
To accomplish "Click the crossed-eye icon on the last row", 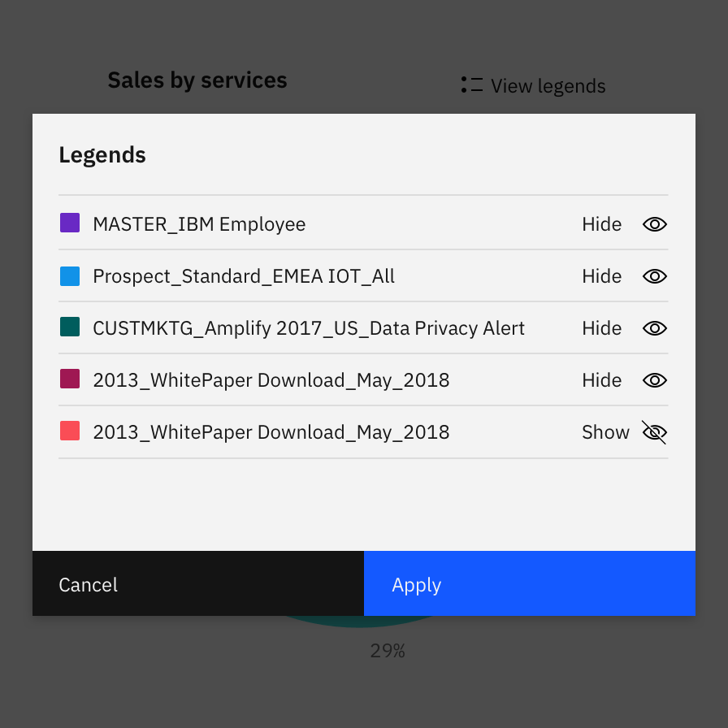I will pyautogui.click(x=654, y=432).
